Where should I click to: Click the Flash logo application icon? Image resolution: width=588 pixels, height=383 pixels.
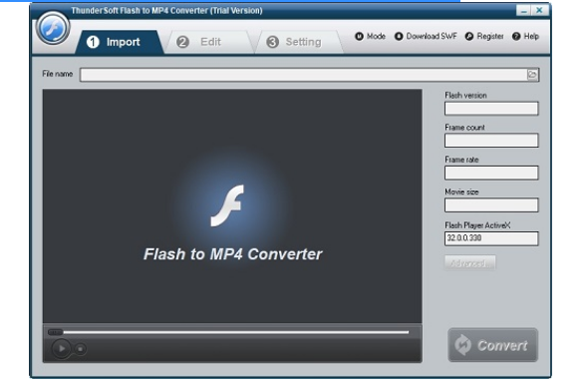click(53, 28)
